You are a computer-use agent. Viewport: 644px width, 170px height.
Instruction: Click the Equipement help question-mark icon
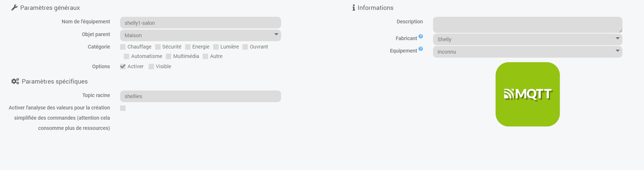[421, 49]
